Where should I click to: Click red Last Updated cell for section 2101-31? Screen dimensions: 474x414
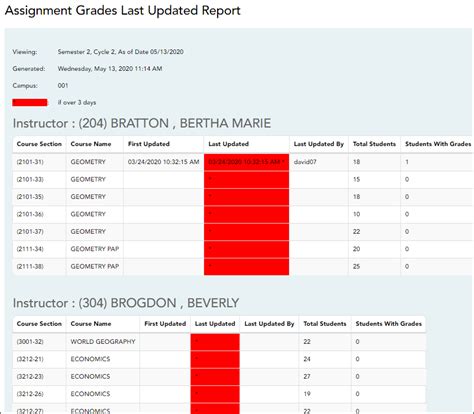point(246,162)
